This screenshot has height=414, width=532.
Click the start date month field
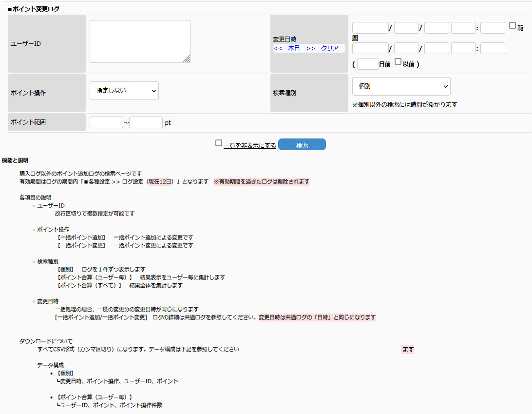(406, 28)
